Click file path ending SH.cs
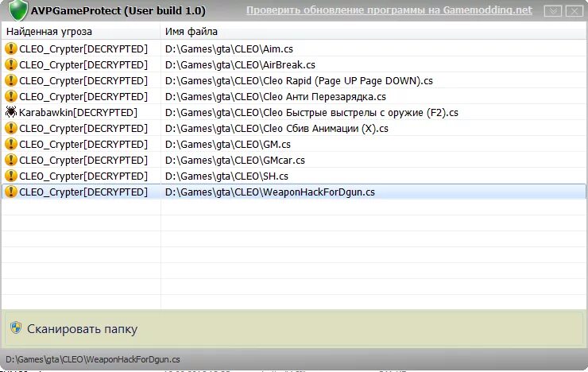Image resolution: width=588 pixels, height=372 pixels. point(226,176)
